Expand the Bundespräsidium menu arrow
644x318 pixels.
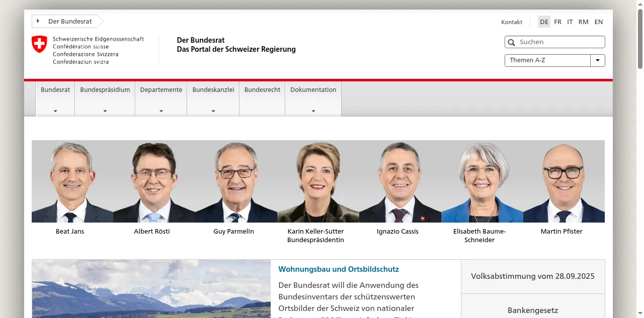point(105,111)
